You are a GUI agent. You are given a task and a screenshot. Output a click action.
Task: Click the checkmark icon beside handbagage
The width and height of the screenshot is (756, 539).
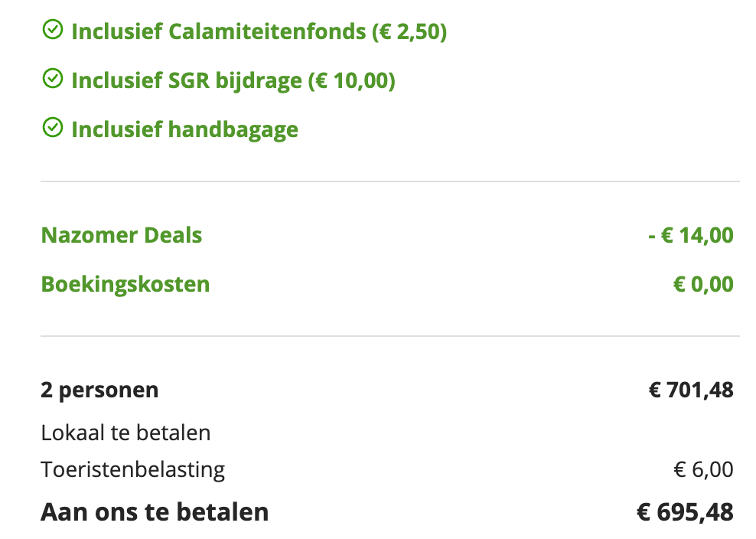pos(52,128)
